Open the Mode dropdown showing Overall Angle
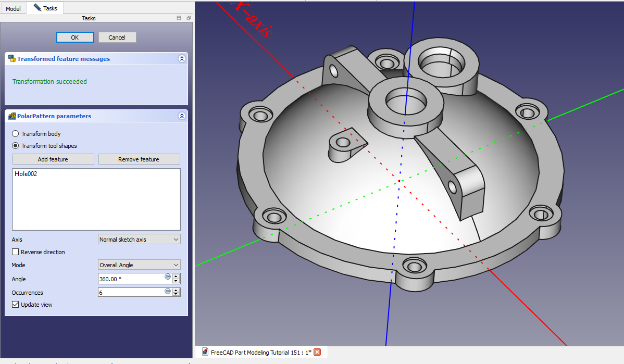Image resolution: width=624 pixels, height=364 pixels. [139, 265]
